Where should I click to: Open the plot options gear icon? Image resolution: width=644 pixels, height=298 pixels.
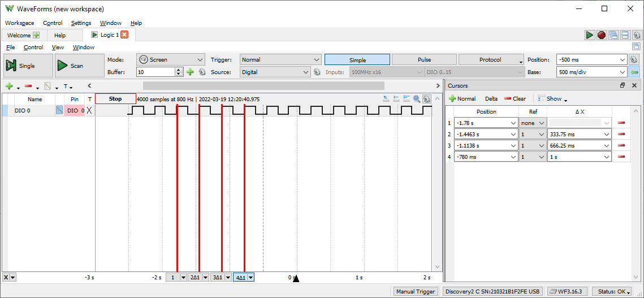tap(427, 98)
